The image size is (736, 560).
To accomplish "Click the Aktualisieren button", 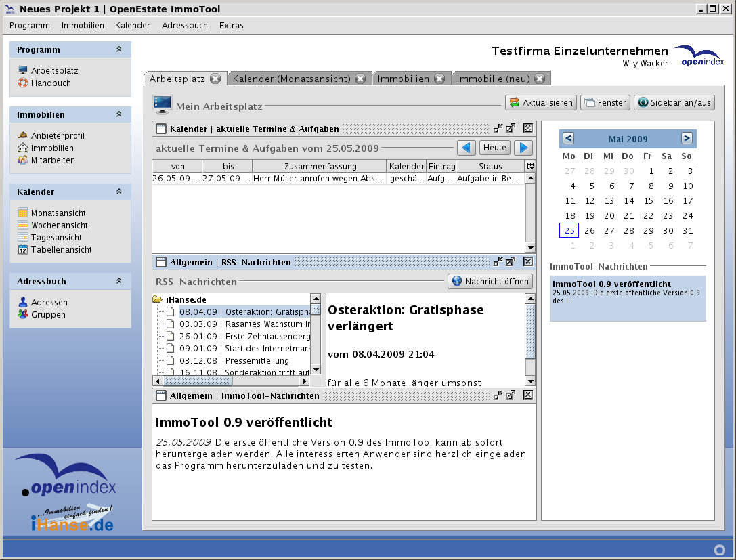I will click(x=541, y=102).
